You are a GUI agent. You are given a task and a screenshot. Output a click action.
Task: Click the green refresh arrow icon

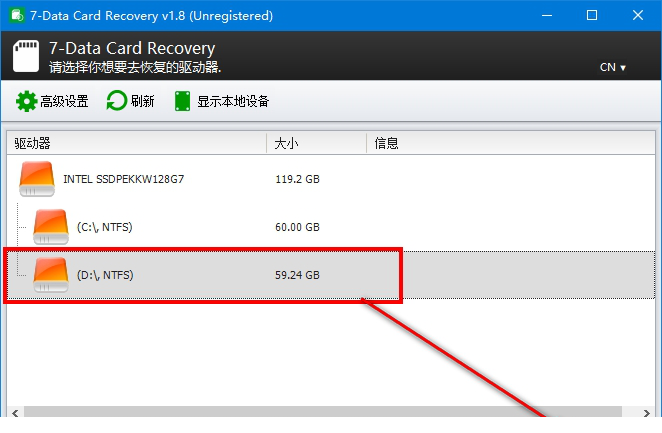(x=117, y=101)
